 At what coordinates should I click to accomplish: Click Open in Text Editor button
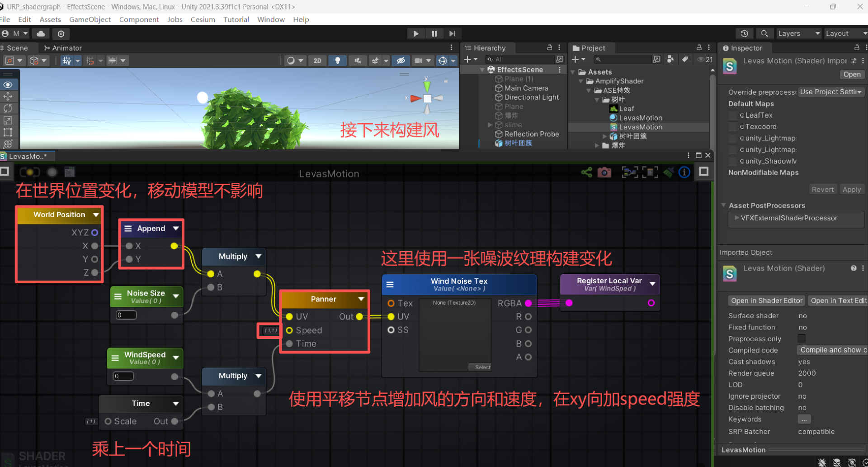[838, 300]
